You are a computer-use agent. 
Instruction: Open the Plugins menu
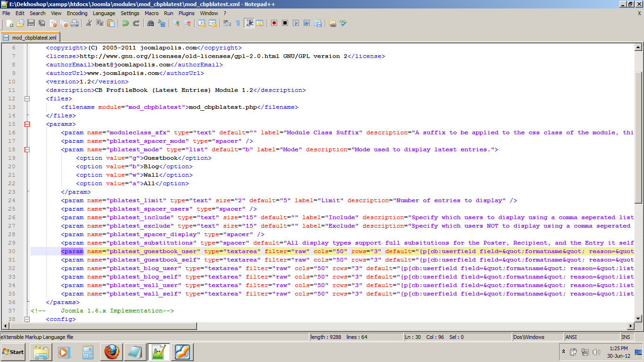coord(186,13)
